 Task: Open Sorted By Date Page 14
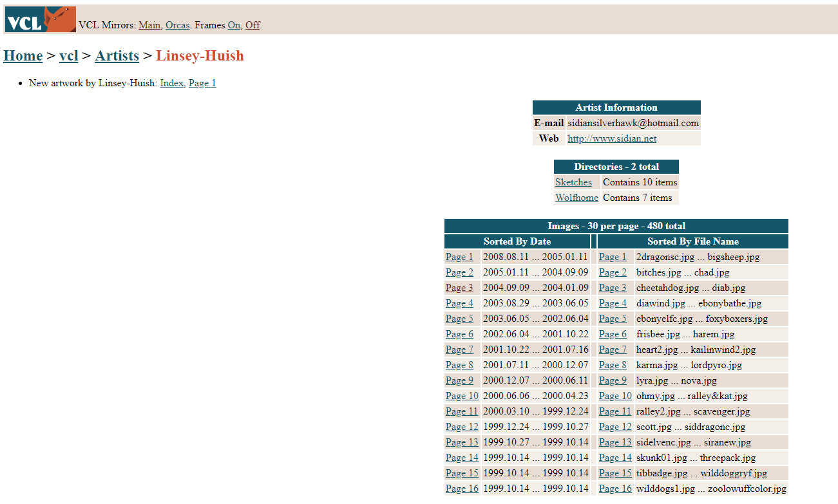pyautogui.click(x=462, y=458)
